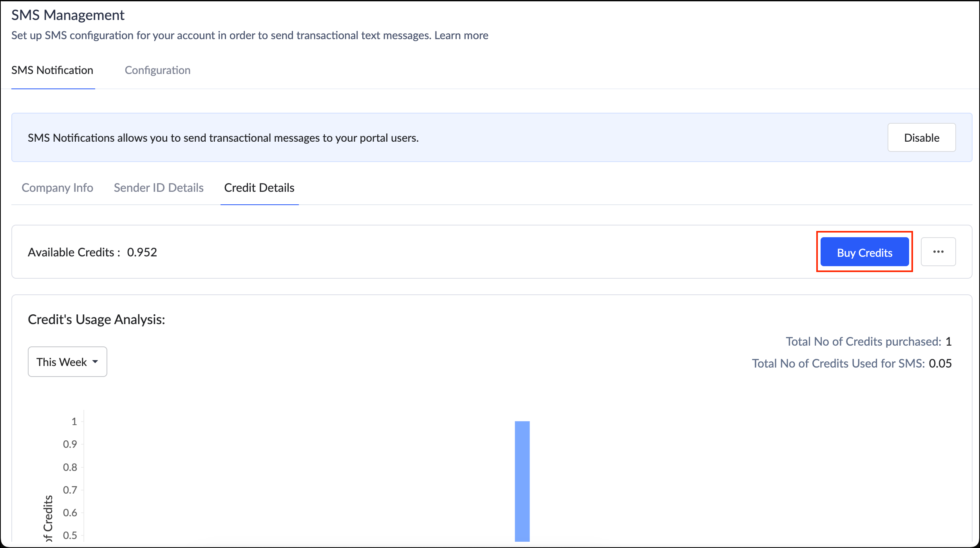Click the 0.9 axis label on chart
The image size is (980, 548).
point(70,444)
